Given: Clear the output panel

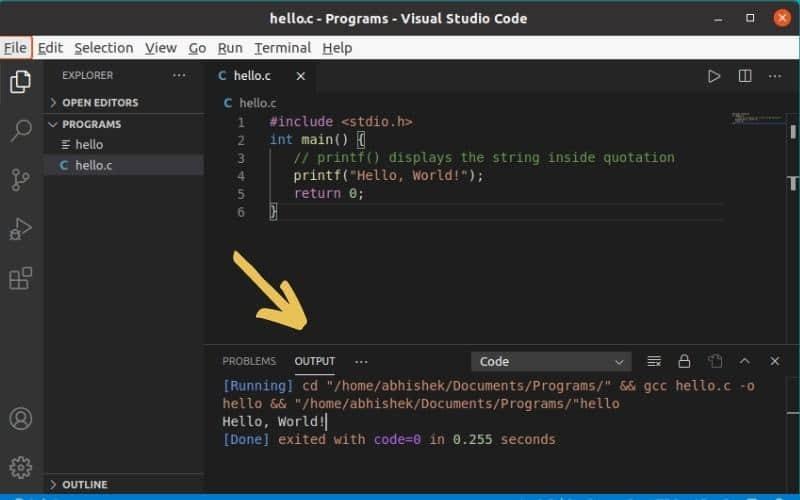Looking at the screenshot, I should coord(654,361).
